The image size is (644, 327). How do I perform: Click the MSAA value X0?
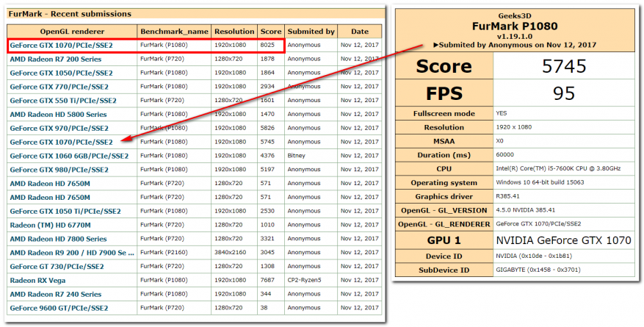(x=500, y=141)
